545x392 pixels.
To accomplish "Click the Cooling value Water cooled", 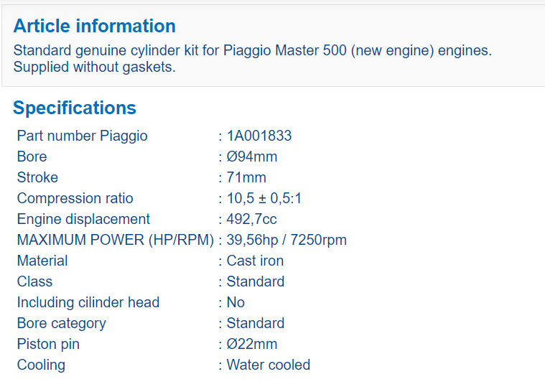I will click(x=268, y=365).
